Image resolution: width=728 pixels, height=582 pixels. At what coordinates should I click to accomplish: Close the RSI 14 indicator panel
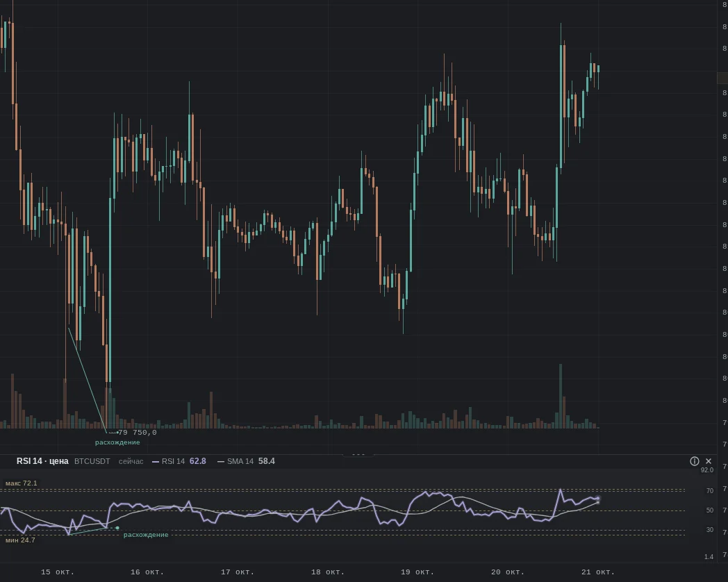click(709, 461)
